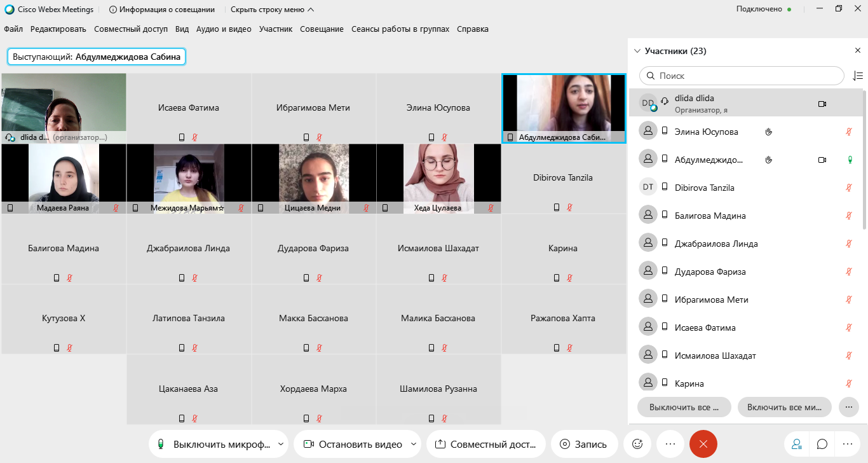The height and width of the screenshot is (463, 868).
Task: Click the Выступающий: Абдулмеджидова Сабина speaker label
Action: click(x=97, y=57)
